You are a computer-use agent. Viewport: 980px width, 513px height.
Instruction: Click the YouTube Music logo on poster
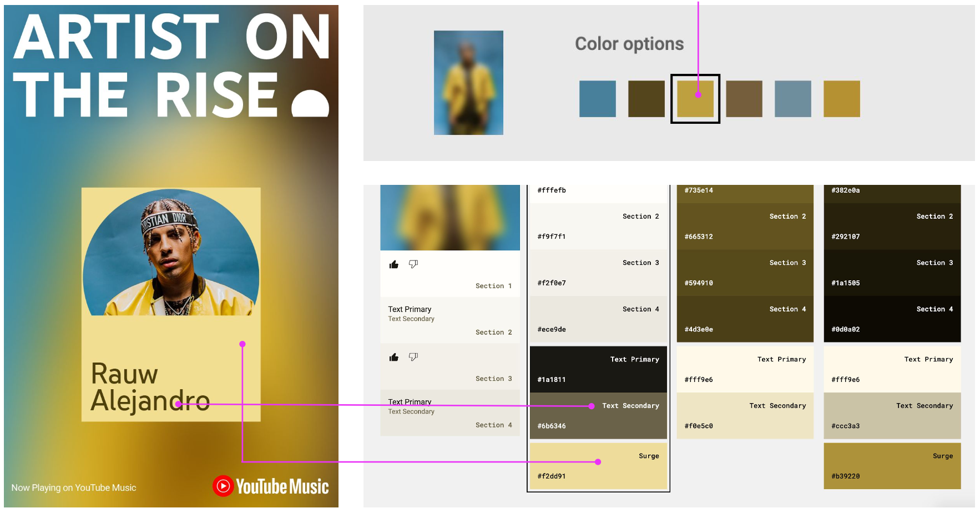[x=271, y=486]
